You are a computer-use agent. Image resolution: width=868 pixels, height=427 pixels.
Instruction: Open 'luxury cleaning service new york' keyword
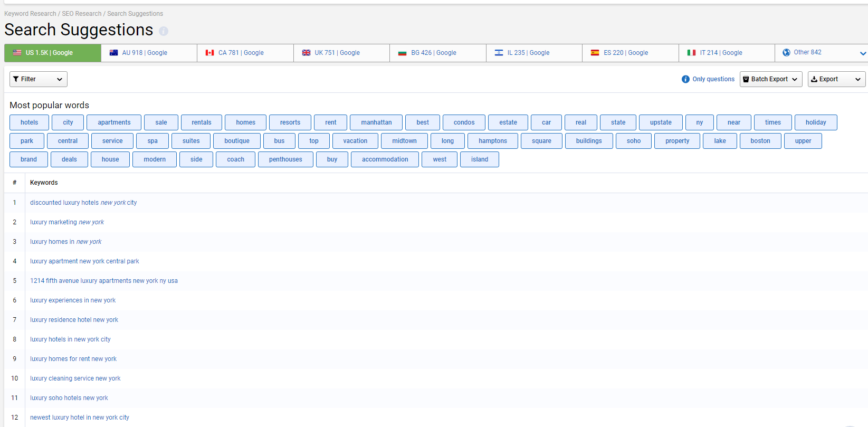[x=75, y=378]
